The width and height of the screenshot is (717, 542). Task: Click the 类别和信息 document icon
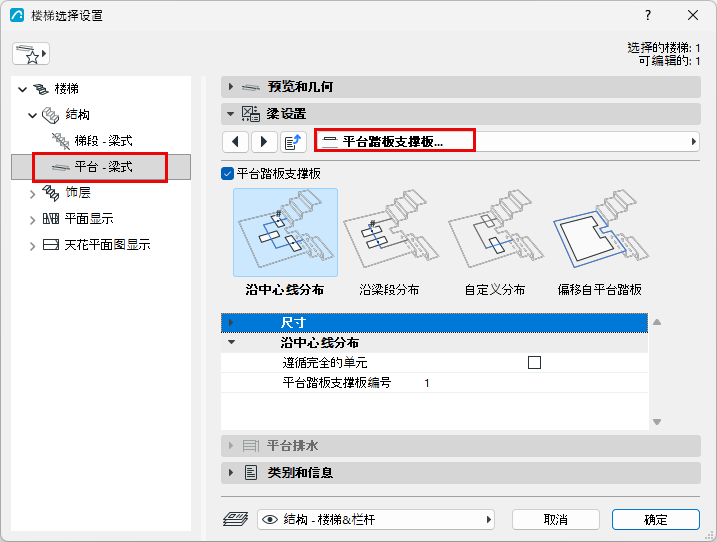pyautogui.click(x=251, y=472)
